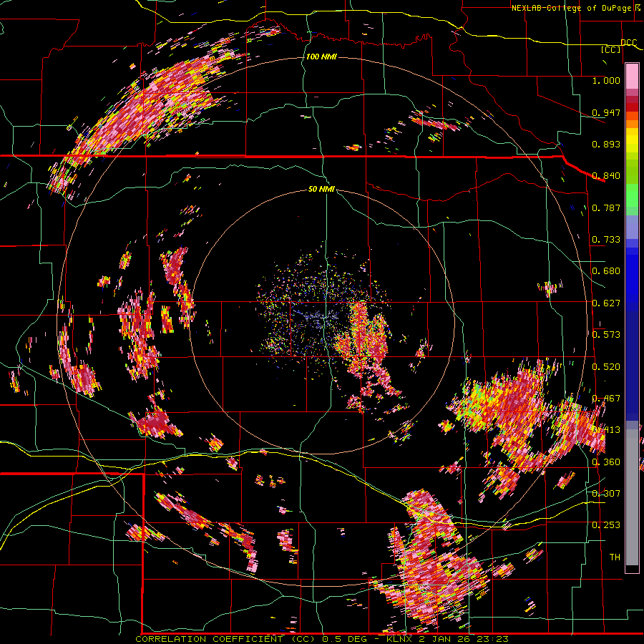Screen dimensions: 644x644
Task: Click the Correlation Coefficient caption at bottom
Action: [x=322, y=639]
